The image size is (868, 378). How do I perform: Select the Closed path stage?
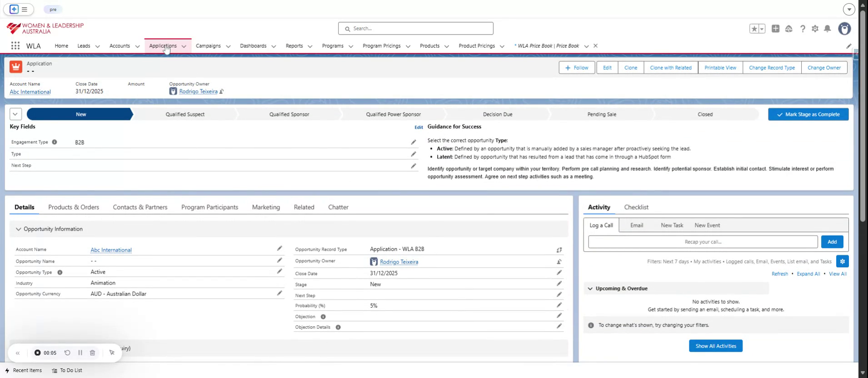(705, 114)
